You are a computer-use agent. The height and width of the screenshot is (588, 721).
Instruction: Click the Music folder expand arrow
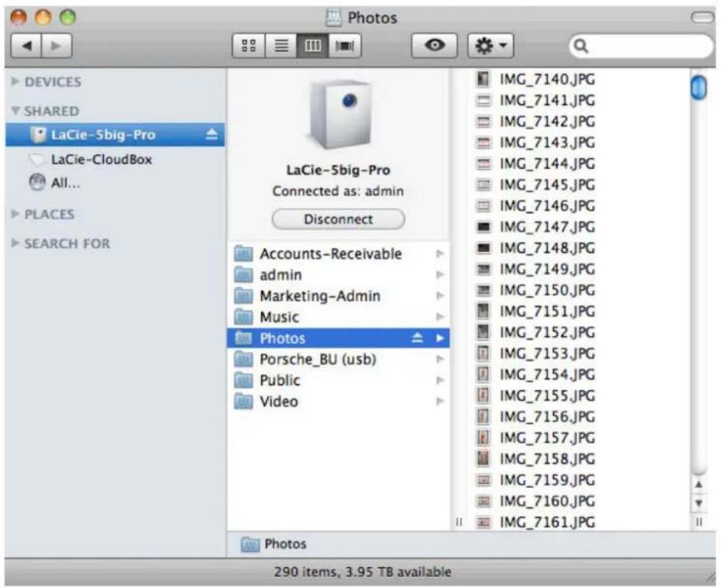coord(440,317)
